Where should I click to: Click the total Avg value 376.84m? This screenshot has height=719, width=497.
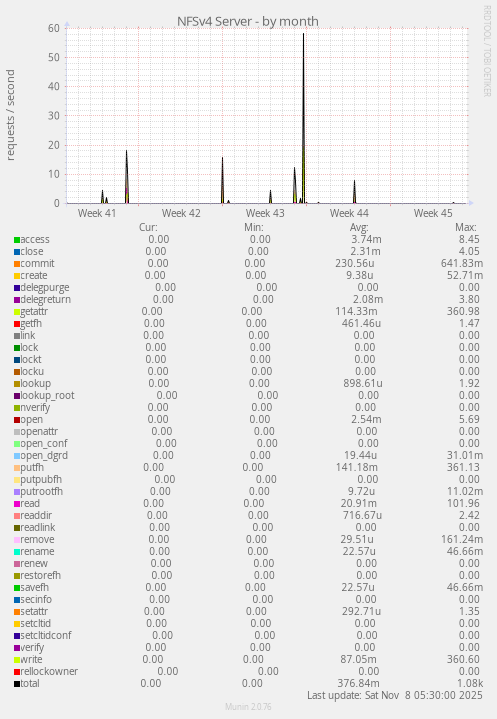359,683
